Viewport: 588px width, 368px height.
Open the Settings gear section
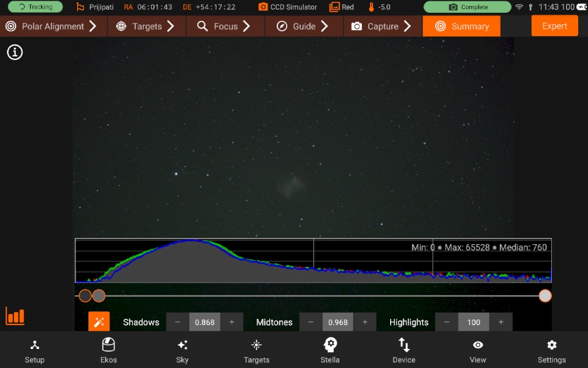[x=552, y=351]
